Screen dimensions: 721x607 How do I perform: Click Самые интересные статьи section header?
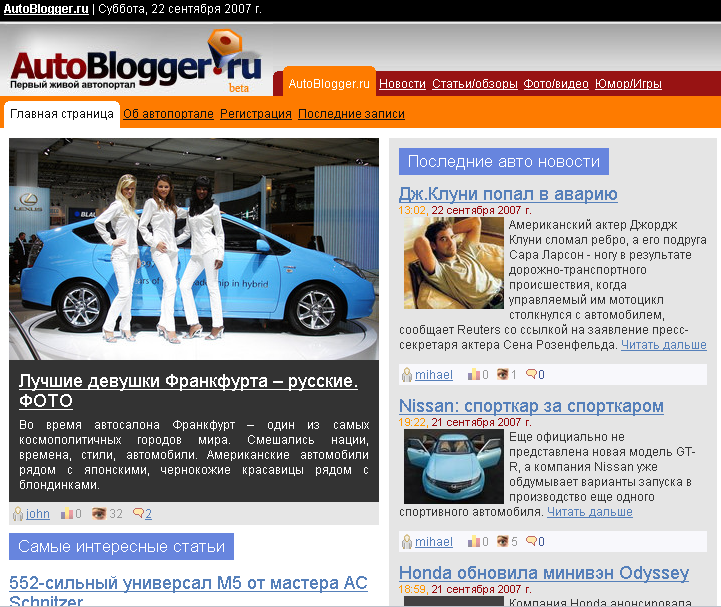[121, 546]
